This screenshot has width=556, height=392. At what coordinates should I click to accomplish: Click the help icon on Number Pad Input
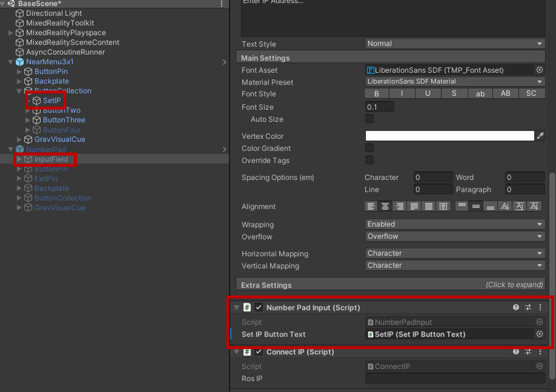(x=515, y=307)
